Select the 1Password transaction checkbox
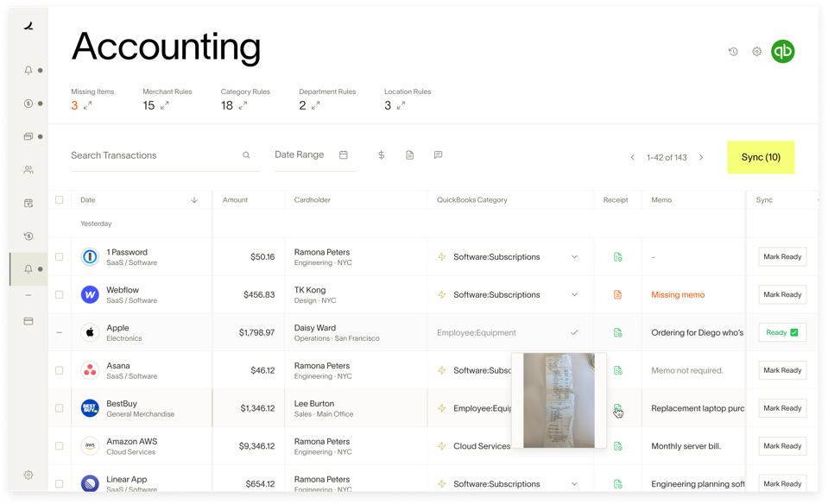This screenshot has width=828, height=504. pyautogui.click(x=60, y=257)
